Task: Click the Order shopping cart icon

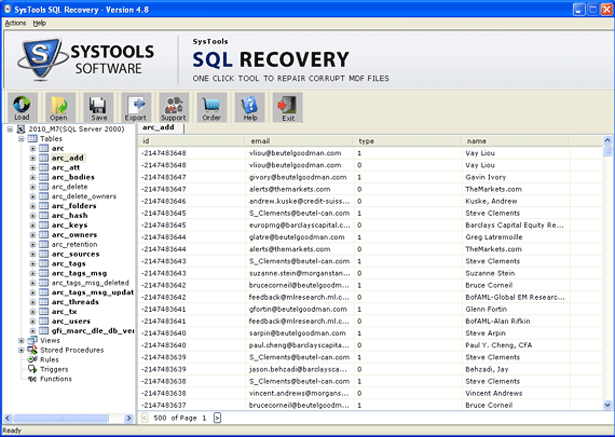Action: (211, 108)
